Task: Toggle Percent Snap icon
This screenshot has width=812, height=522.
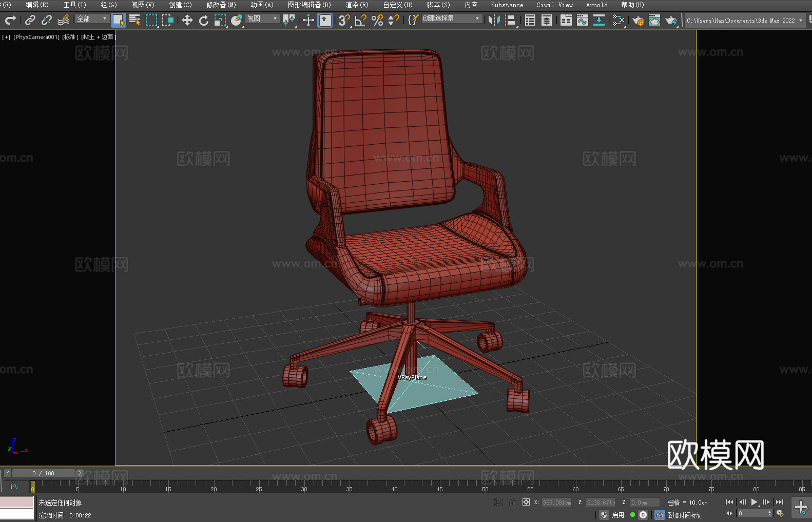Action: [377, 20]
